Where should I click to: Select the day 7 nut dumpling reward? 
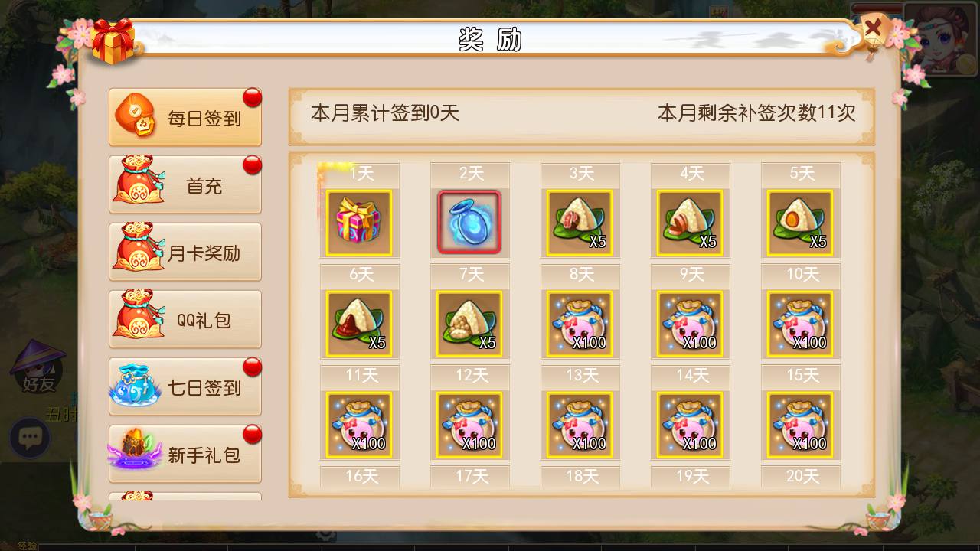click(469, 324)
